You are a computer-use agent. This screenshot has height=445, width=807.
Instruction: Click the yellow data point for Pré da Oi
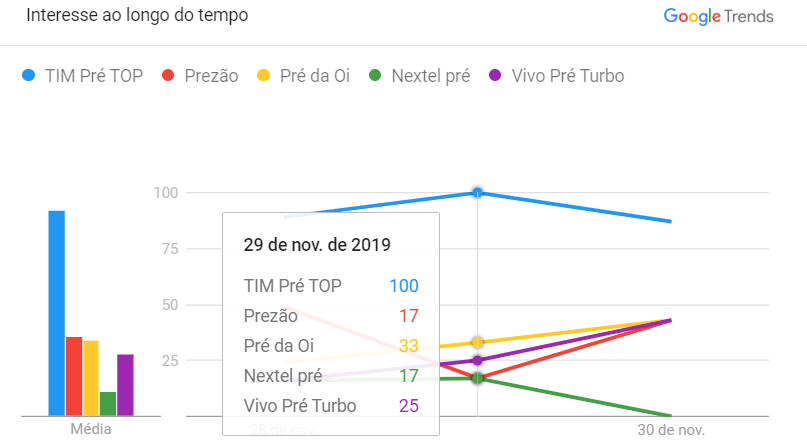click(478, 342)
